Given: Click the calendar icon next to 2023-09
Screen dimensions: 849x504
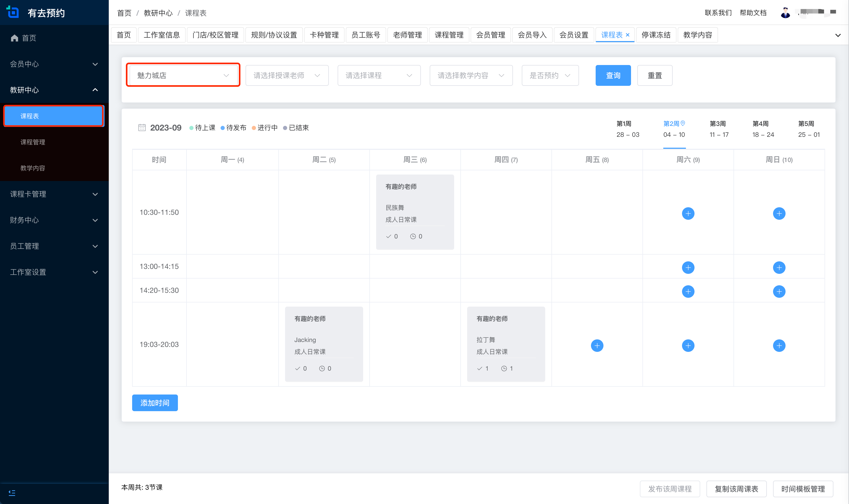Looking at the screenshot, I should [x=142, y=128].
